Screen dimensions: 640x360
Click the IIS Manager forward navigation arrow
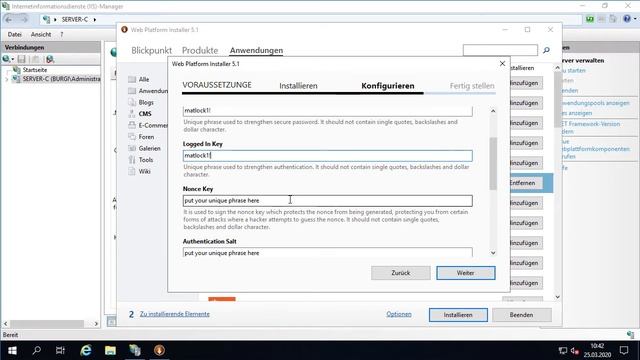point(23,19)
